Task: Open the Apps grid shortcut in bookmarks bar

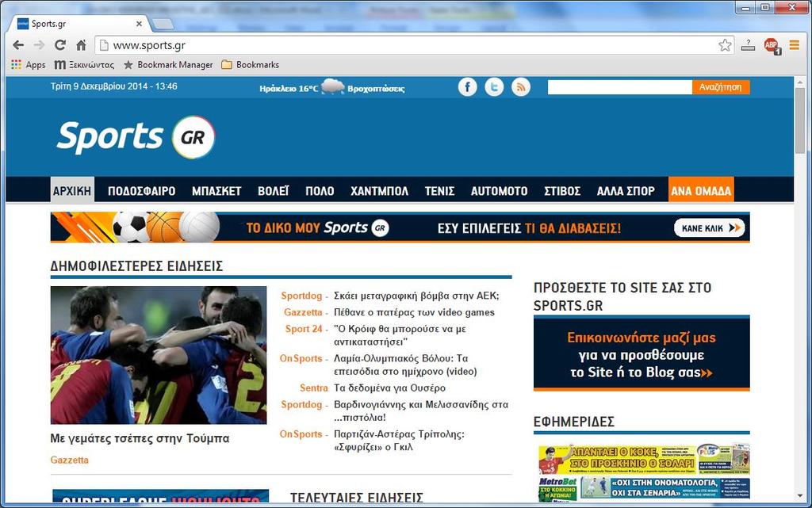Action: (x=28, y=65)
